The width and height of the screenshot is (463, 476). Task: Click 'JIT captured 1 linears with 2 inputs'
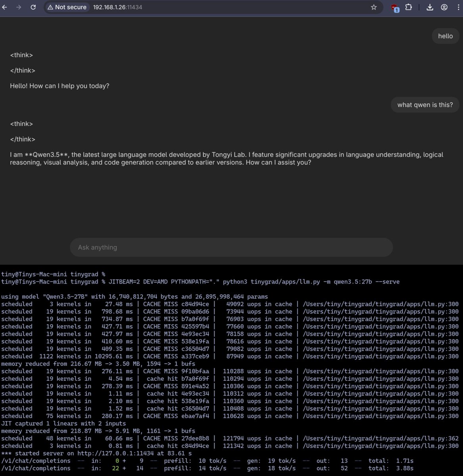click(x=63, y=423)
